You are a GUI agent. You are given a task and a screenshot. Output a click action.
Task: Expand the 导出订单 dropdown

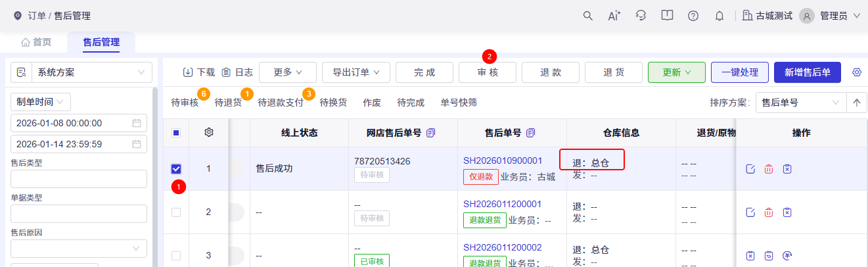[356, 72]
